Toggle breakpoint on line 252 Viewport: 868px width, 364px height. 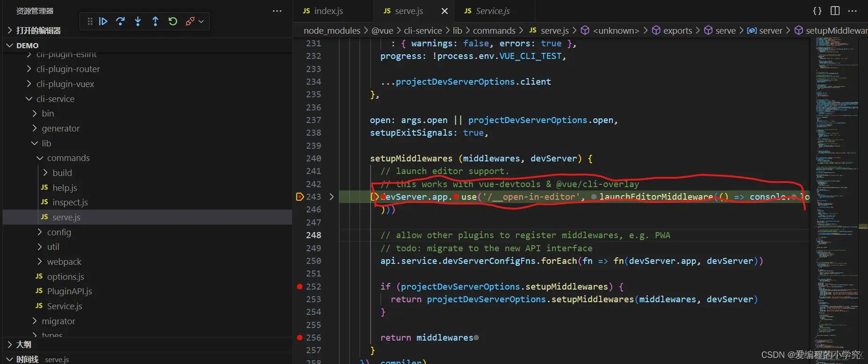[x=300, y=286]
